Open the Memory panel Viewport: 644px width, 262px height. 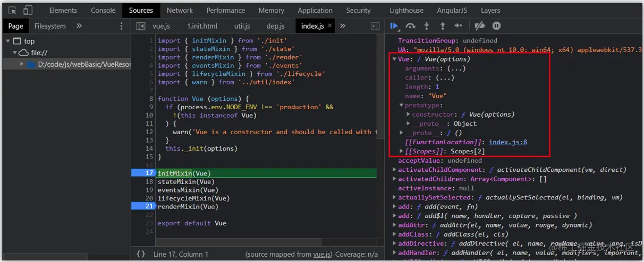point(271,10)
